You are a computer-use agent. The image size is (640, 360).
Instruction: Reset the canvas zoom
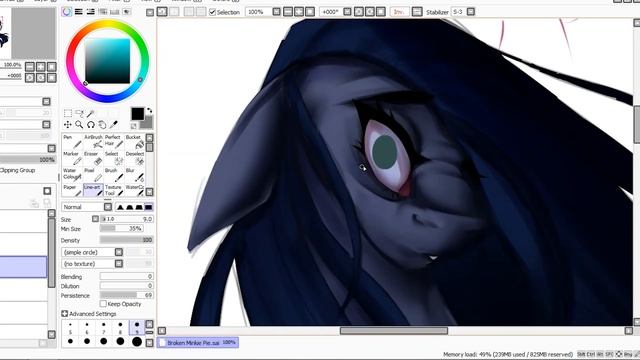click(310, 12)
